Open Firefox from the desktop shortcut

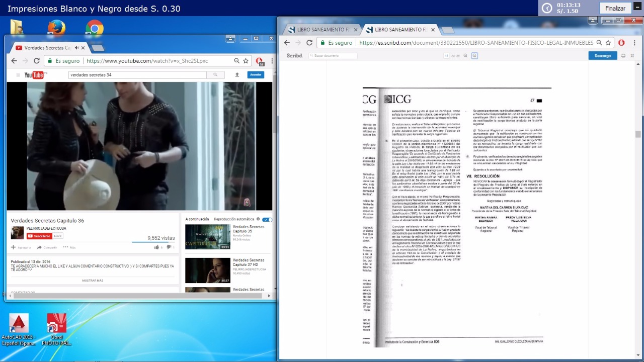point(56,28)
